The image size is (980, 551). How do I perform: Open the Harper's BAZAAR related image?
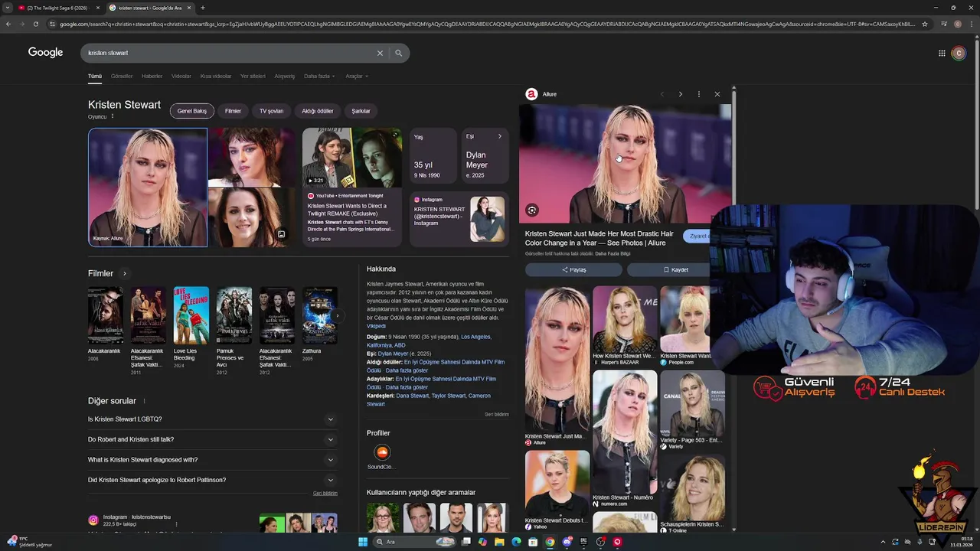[625, 319]
